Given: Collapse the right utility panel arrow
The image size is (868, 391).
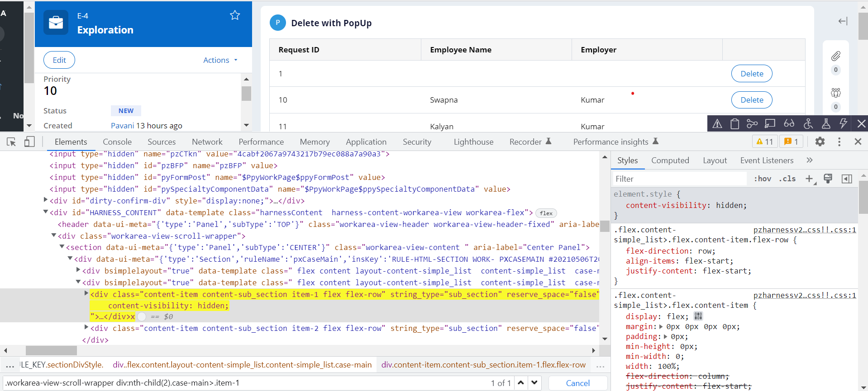Looking at the screenshot, I should coord(843,21).
